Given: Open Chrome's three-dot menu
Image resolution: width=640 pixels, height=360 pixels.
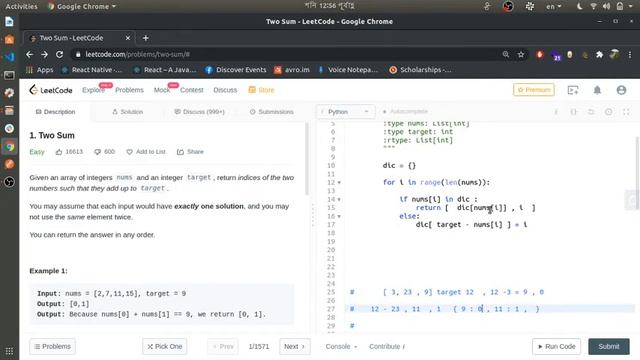Looking at the screenshot, I should 630,54.
